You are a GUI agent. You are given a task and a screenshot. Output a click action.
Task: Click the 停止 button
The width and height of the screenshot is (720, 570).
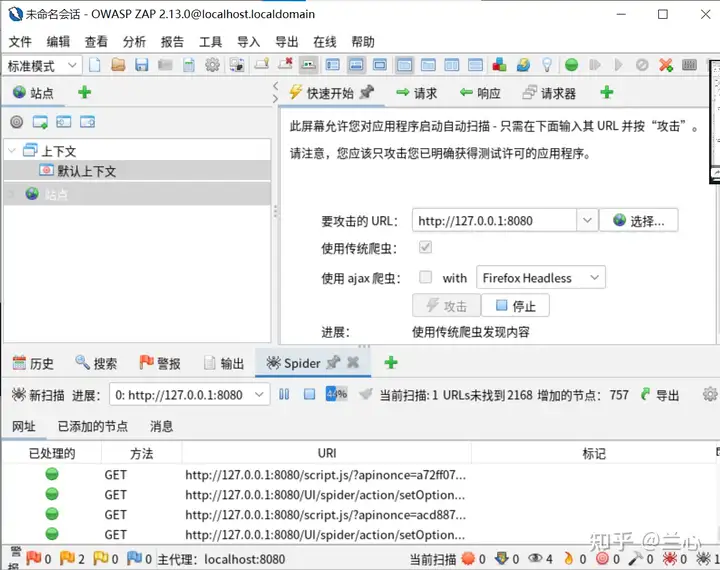(515, 305)
